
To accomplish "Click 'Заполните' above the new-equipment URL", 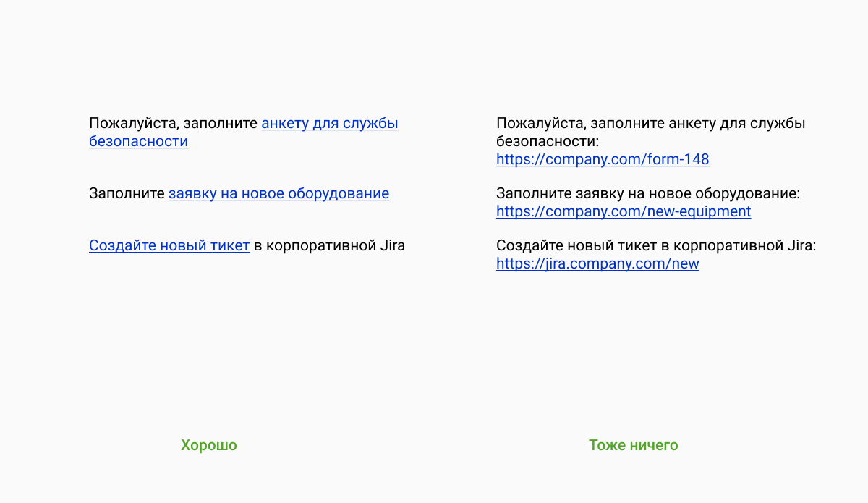I will click(x=534, y=194).
